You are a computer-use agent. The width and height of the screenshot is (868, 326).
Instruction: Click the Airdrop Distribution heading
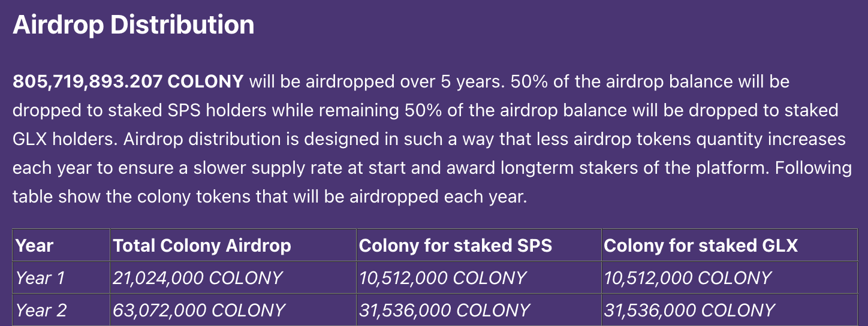click(133, 25)
